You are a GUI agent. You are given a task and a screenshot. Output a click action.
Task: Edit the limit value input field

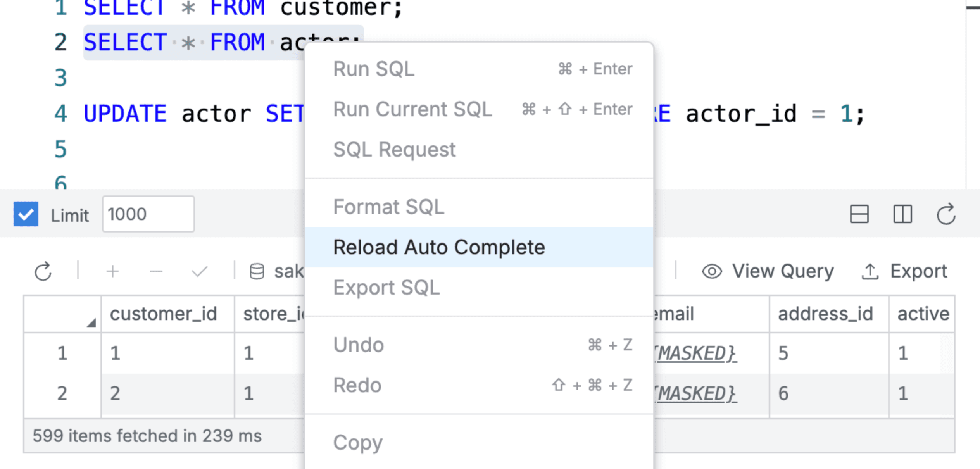(x=147, y=214)
